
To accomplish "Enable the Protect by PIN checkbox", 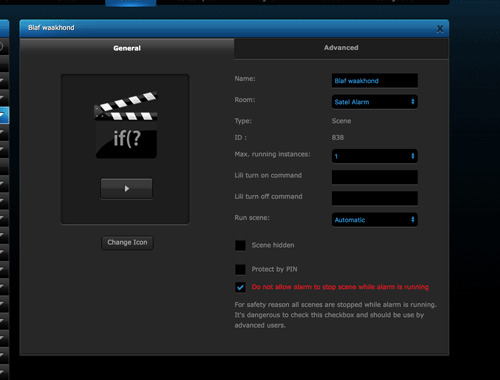I will pyautogui.click(x=240, y=269).
